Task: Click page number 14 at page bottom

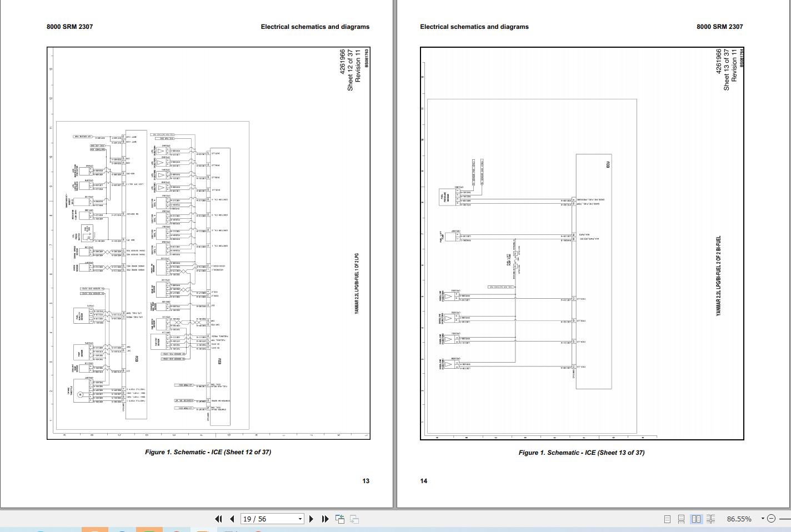Action: (424, 481)
